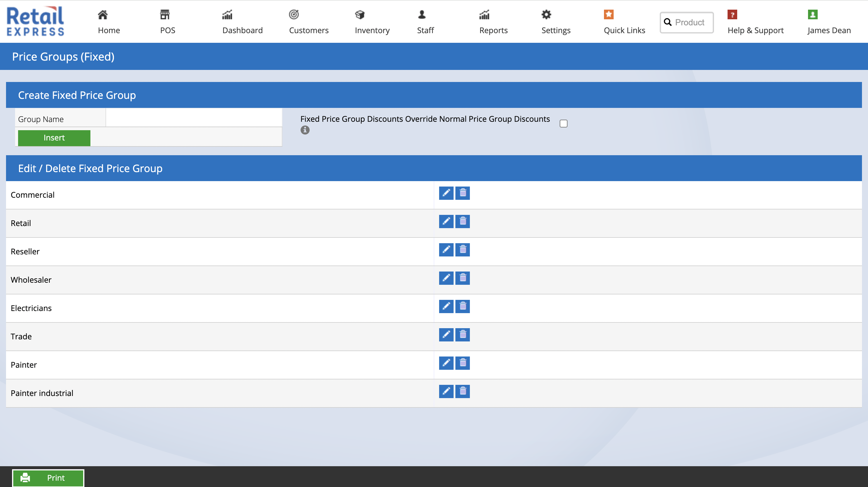Open the Quick Links star menu
The height and width of the screenshot is (487, 868).
click(x=624, y=22)
